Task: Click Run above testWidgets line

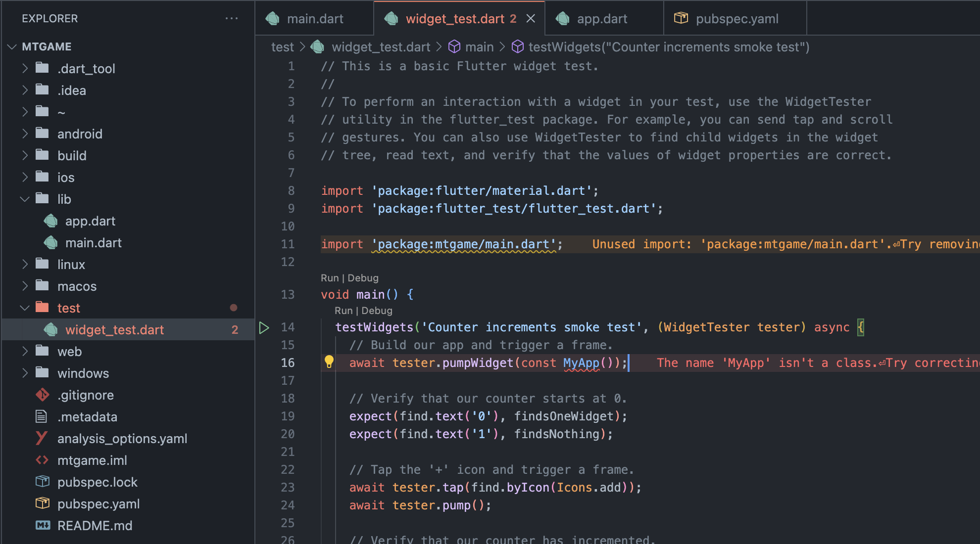Action: (343, 311)
